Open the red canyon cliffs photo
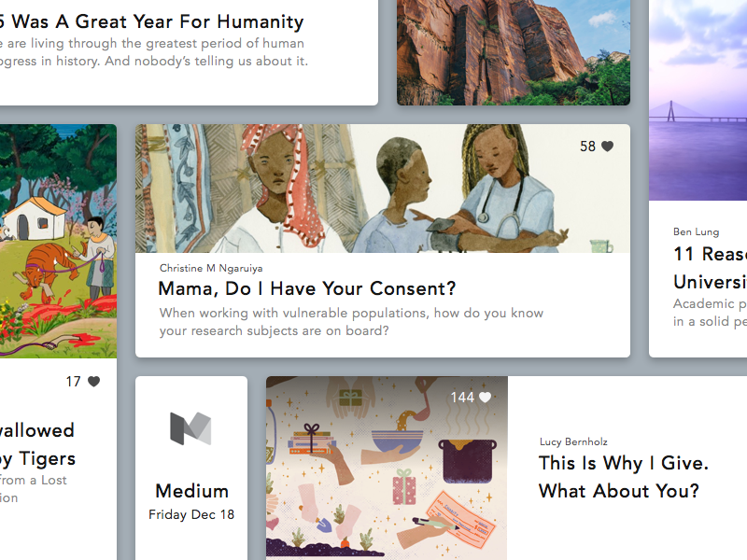This screenshot has height=560, width=747. tap(513, 52)
